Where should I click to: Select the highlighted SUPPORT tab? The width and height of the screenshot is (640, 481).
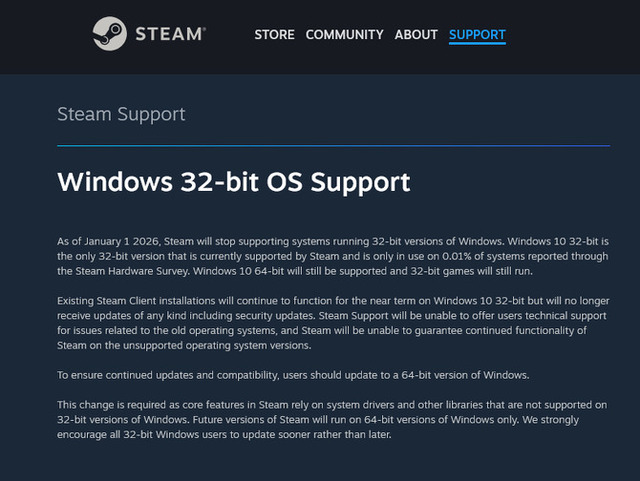(477, 35)
